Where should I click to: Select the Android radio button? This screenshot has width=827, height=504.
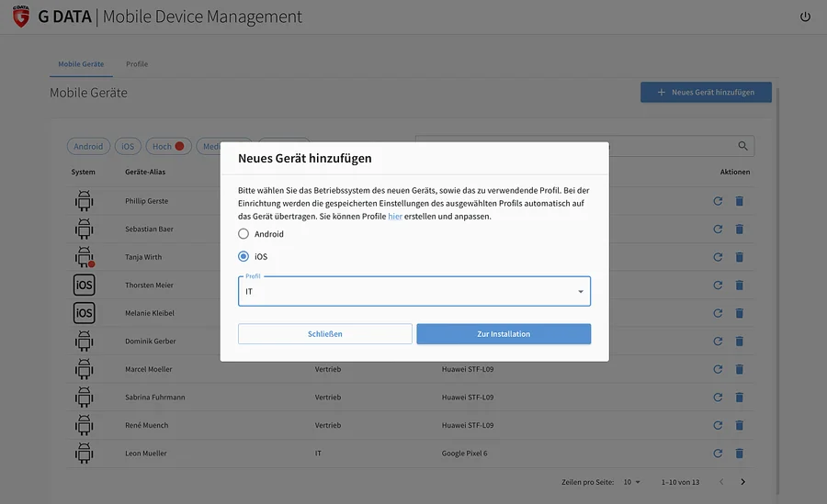(244, 233)
